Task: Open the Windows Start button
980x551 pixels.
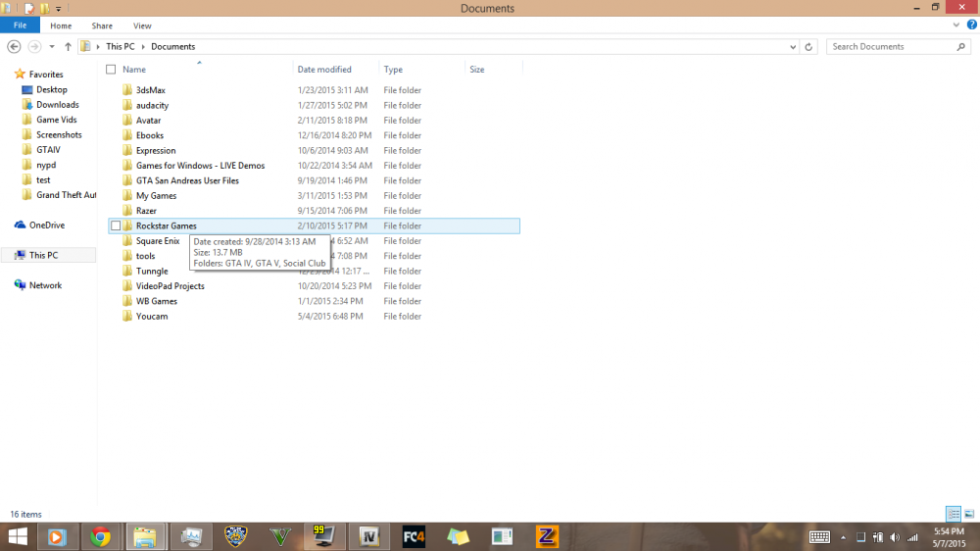Action: point(18,536)
